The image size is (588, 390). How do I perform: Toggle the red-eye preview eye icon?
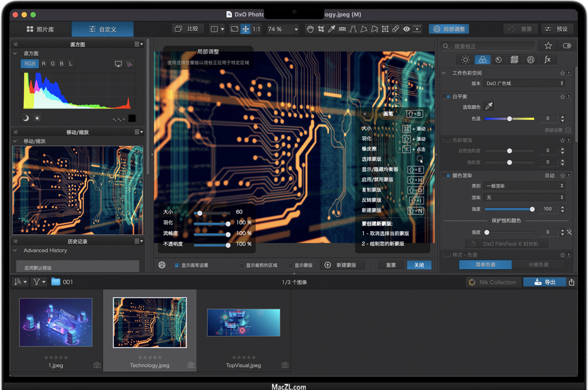tap(406, 29)
